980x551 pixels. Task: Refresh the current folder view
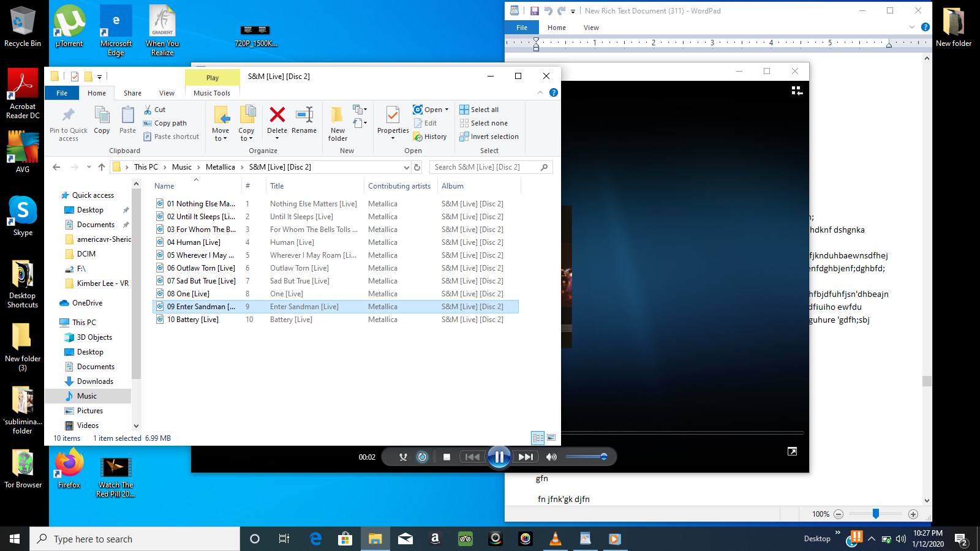(417, 167)
